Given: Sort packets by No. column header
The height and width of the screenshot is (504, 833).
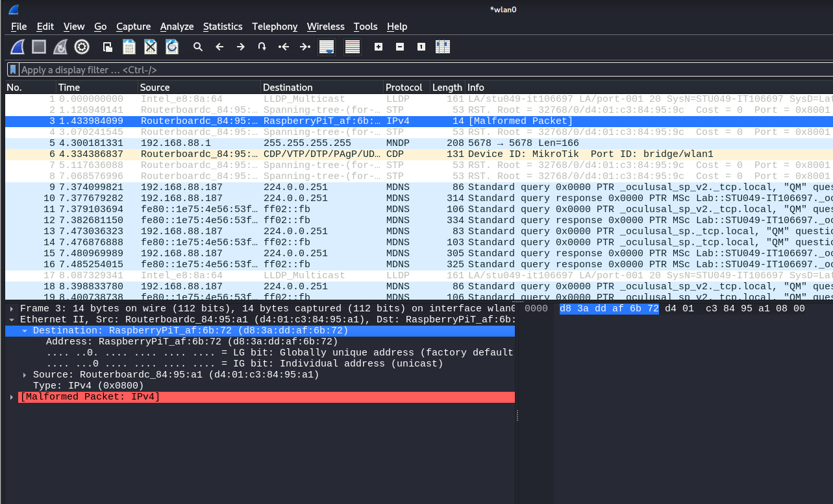Looking at the screenshot, I should click(x=30, y=88).
